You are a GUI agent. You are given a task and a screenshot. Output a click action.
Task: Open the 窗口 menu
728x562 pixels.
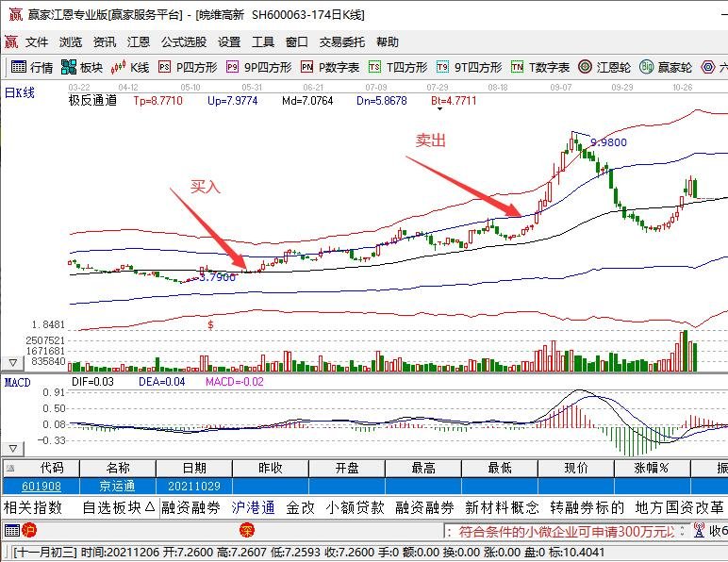297,42
